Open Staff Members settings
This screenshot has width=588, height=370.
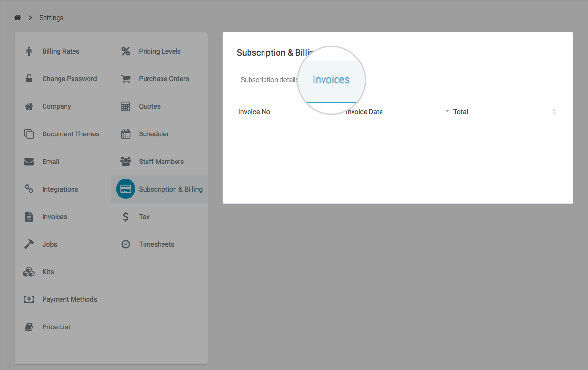click(161, 162)
